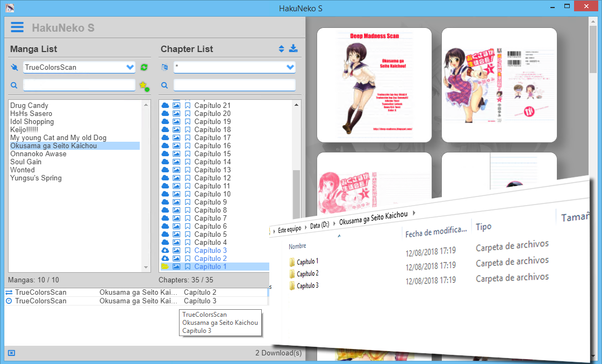Click Capítulo 1 folder icon in Explorer
This screenshot has width=602, height=364.
click(292, 263)
